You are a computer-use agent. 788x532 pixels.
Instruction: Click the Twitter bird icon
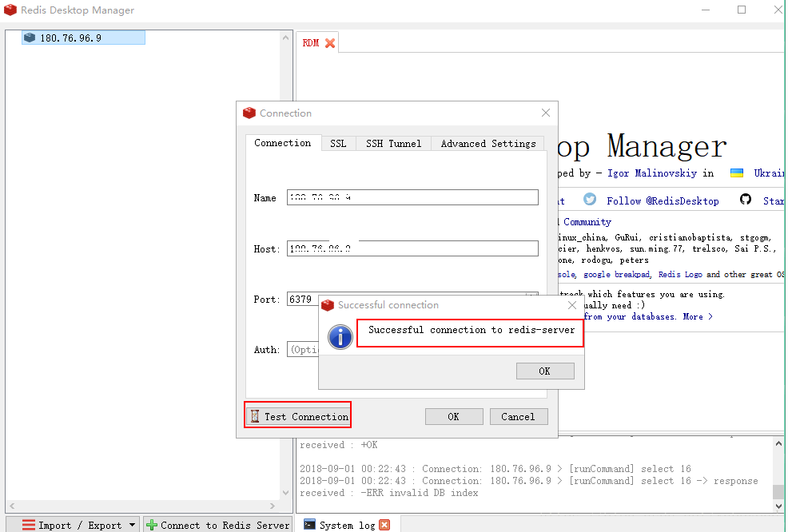point(590,200)
